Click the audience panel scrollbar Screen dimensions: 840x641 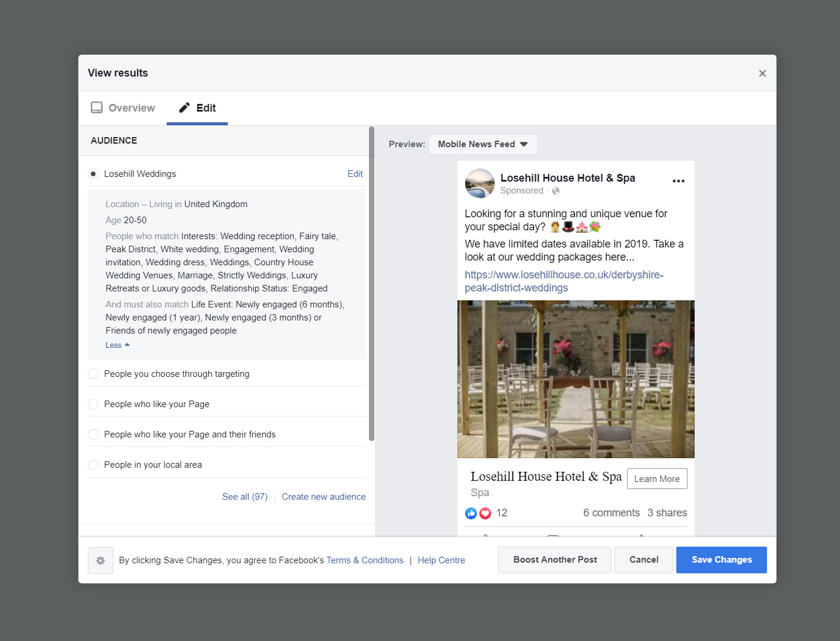[371, 284]
